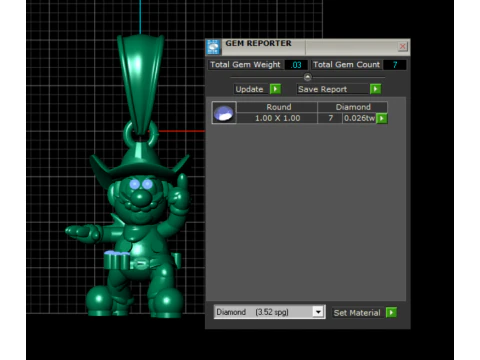This screenshot has height=360, width=480.
Task: Click the Set Material label
Action: (357, 313)
